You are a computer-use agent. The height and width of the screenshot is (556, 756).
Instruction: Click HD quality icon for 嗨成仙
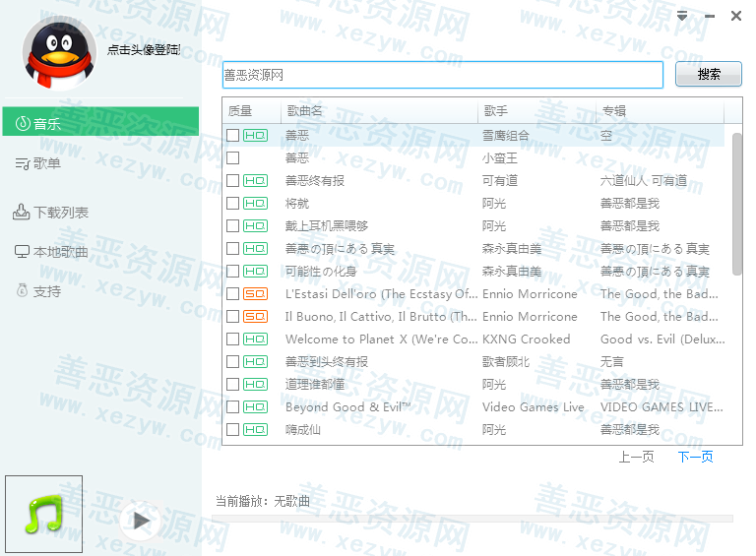coord(255,430)
